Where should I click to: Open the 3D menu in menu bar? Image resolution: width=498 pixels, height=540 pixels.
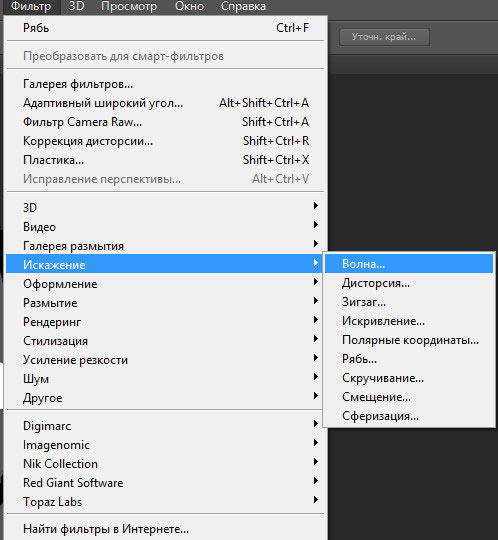point(77,6)
